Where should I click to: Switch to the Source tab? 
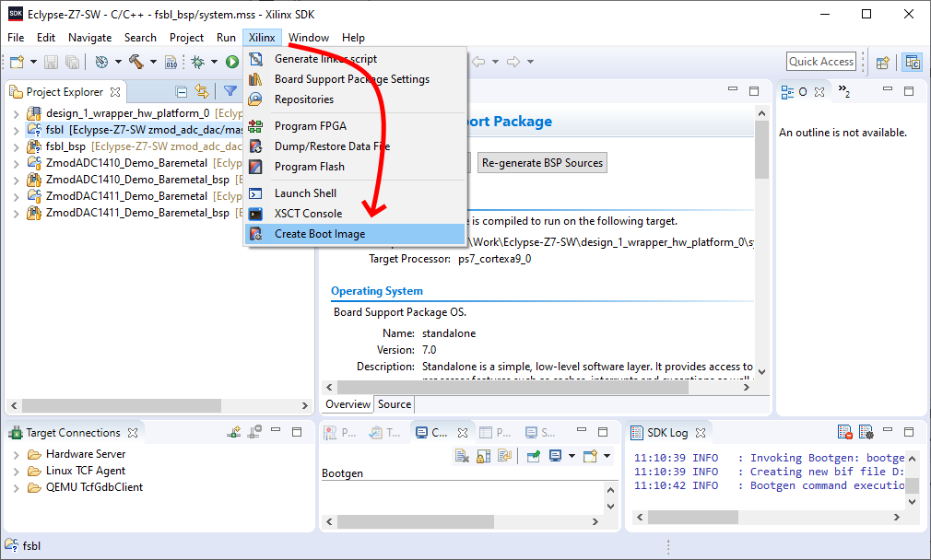(395, 404)
